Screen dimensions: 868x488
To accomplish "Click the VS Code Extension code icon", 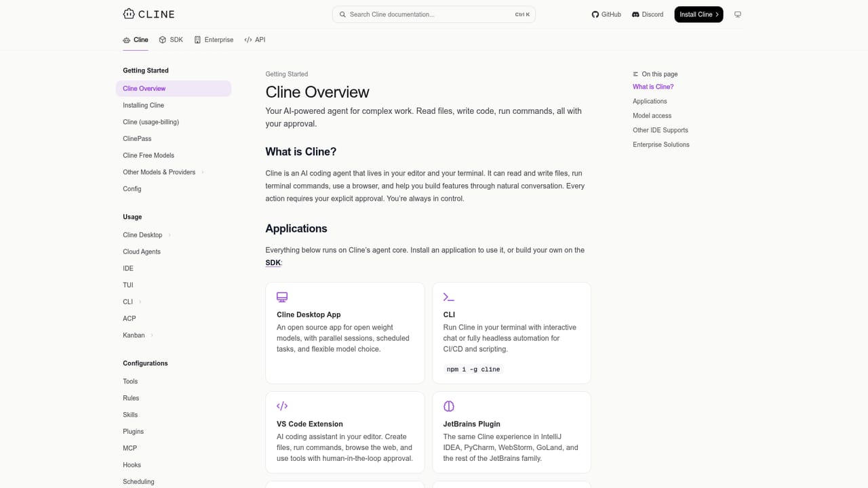I will [x=282, y=406].
